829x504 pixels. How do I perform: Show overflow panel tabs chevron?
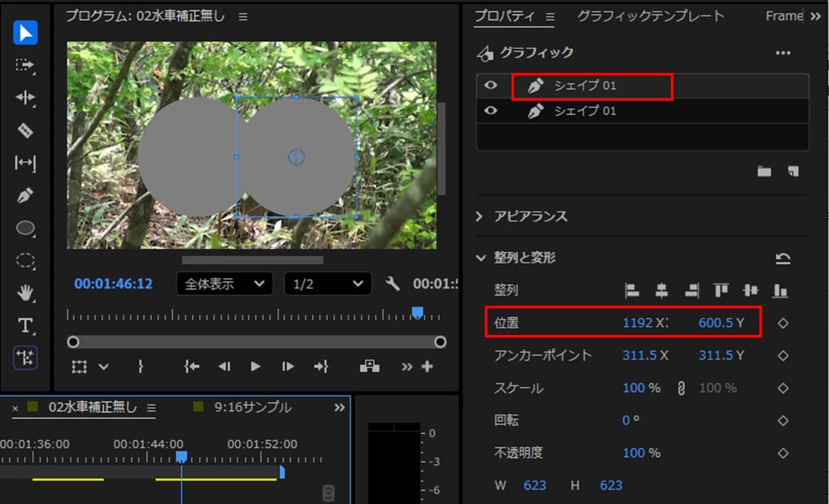816,17
